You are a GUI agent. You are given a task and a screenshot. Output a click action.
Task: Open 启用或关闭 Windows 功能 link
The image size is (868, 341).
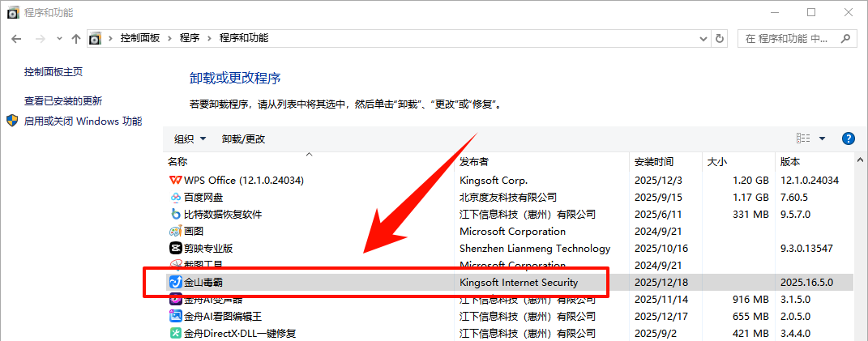[83, 121]
